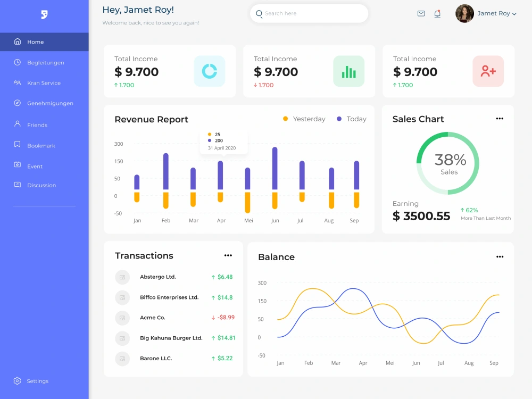Select the Event calendar icon

[16, 166]
